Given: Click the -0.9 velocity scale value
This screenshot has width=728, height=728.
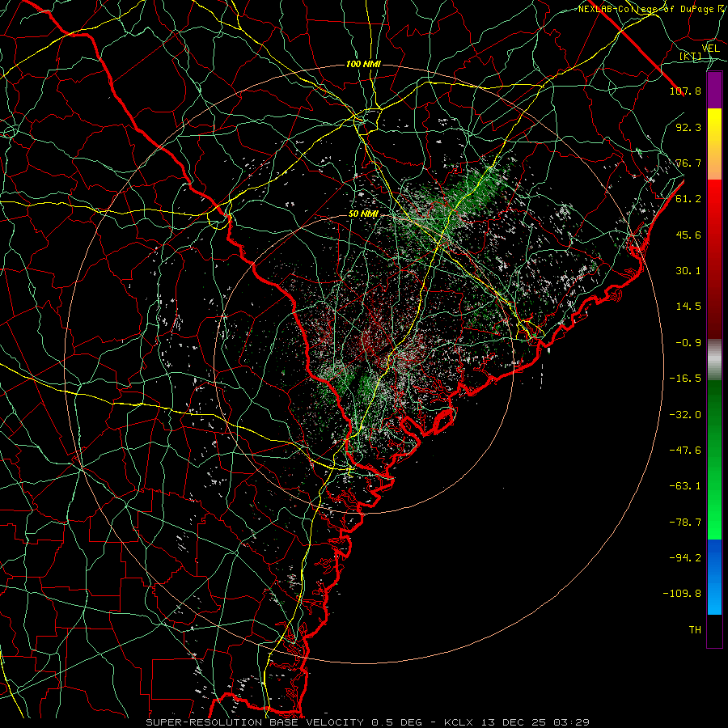Looking at the screenshot, I should coord(688,343).
